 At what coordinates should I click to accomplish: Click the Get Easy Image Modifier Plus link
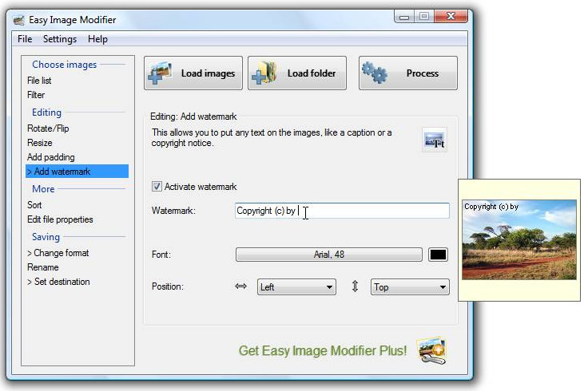[x=323, y=350]
